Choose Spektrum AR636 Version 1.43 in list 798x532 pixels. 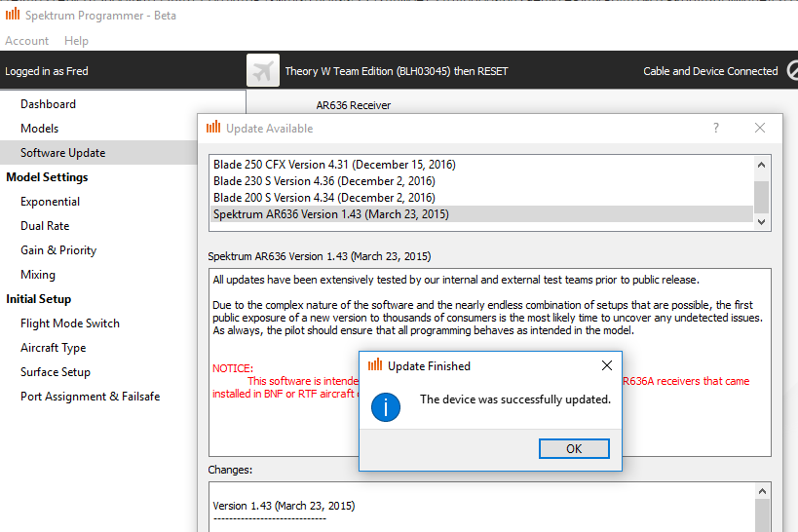click(330, 214)
